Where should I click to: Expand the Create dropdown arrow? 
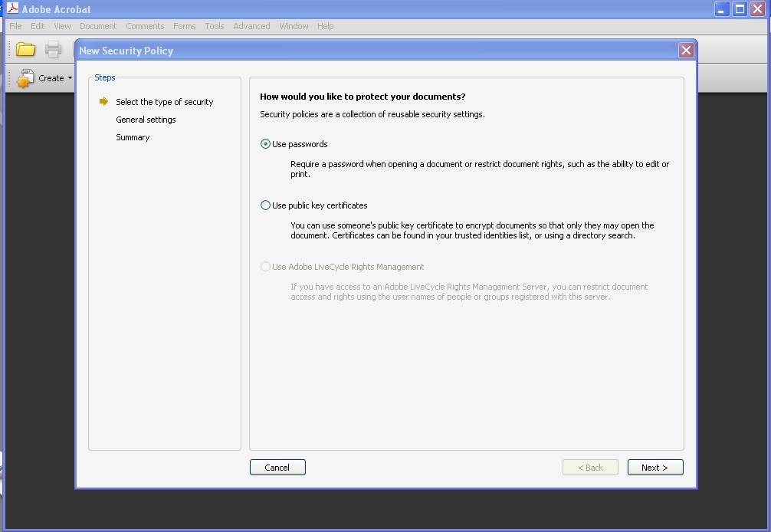70,78
